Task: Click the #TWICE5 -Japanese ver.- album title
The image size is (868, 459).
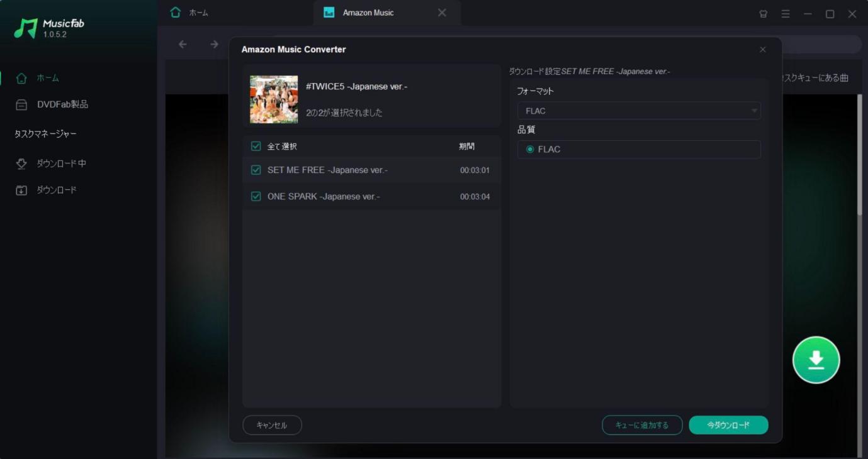Action: click(356, 86)
